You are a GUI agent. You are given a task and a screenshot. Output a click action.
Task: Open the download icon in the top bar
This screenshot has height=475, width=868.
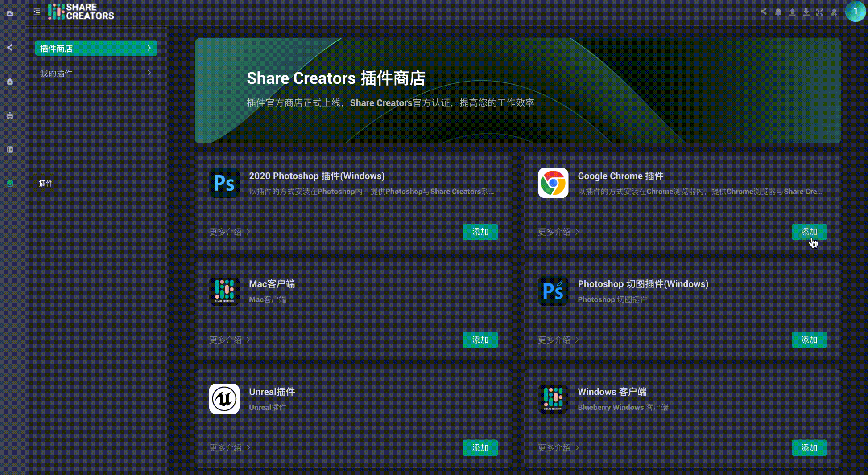tap(806, 12)
